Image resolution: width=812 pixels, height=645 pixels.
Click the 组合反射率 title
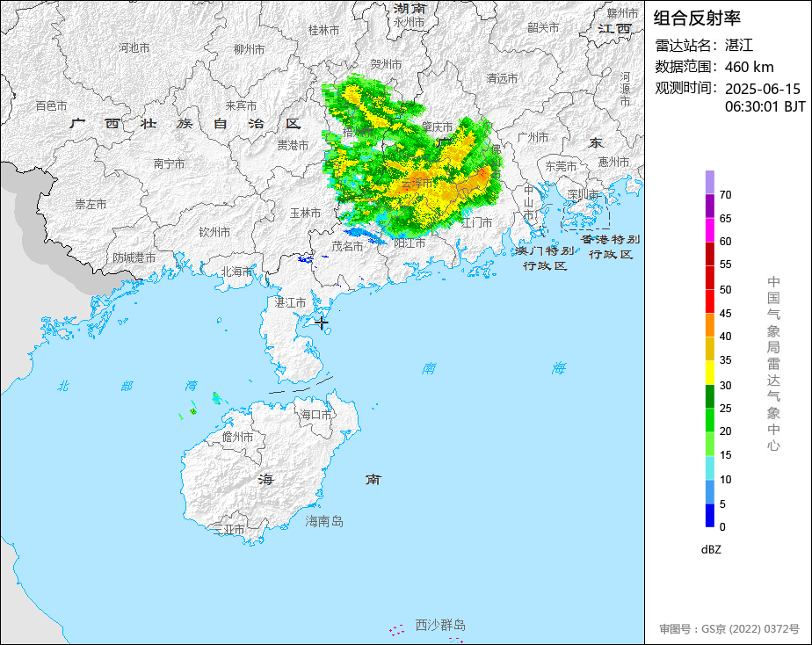point(697,18)
